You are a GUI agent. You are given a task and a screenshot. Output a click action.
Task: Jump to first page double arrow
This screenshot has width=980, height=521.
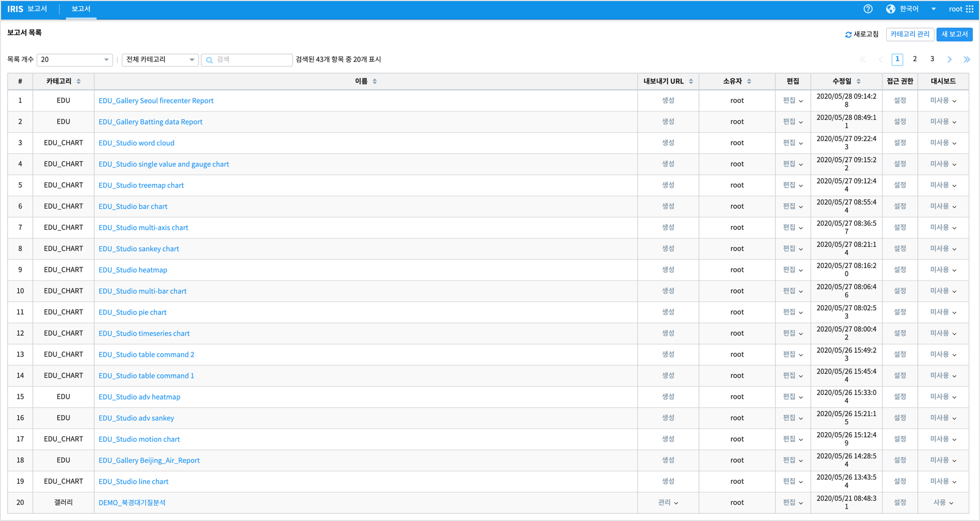point(863,60)
